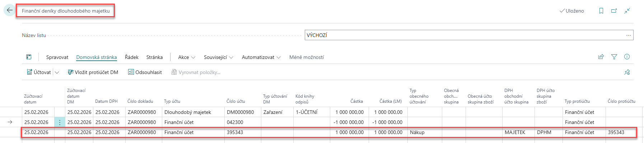Viewport: 644px width, 143px height.
Task: Click the bookmark icon in page header
Action: pos(601,11)
